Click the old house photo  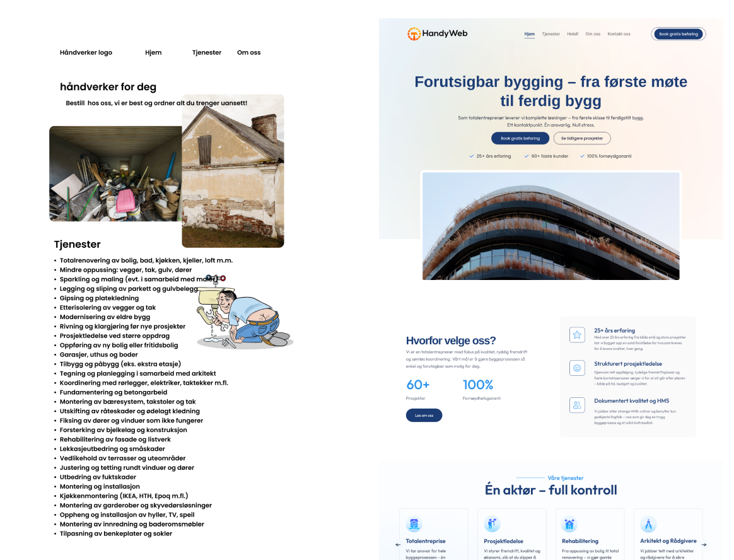point(233,171)
